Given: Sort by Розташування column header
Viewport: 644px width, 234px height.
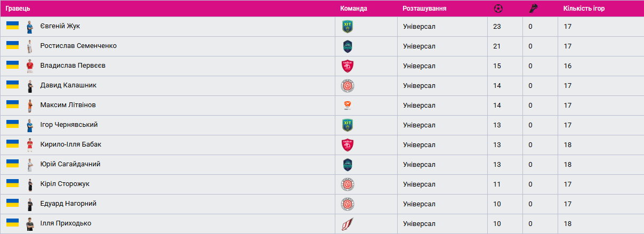Looking at the screenshot, I should tap(424, 9).
